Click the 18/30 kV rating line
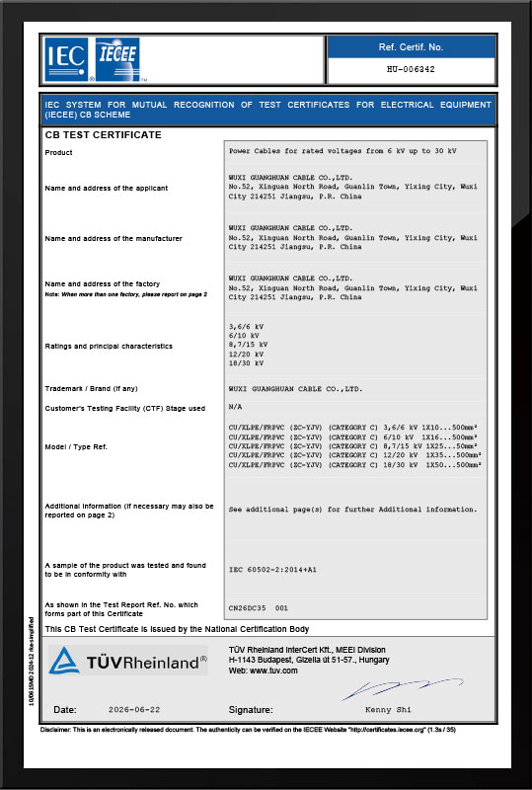This screenshot has height=790, width=532. (246, 363)
